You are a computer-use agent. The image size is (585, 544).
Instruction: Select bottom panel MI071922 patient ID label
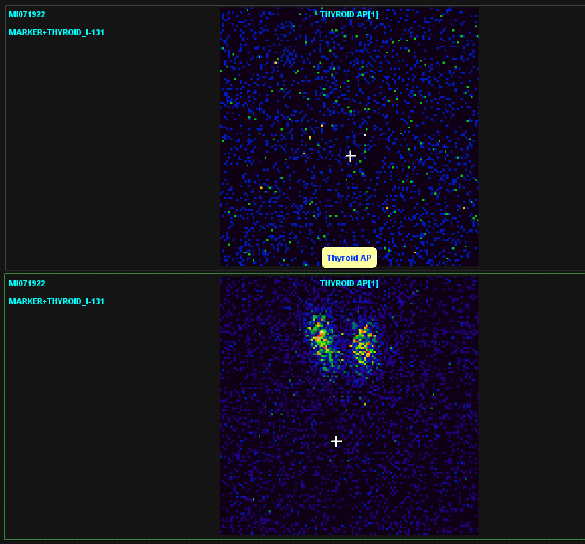(27, 284)
